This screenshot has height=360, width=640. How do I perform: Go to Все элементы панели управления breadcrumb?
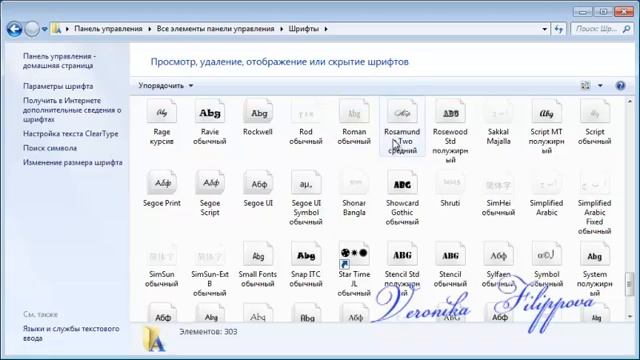[216, 29]
